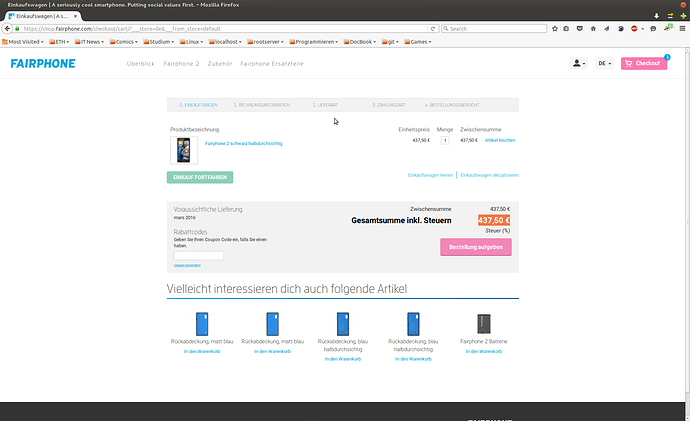Image resolution: width=690 pixels, height=421 pixels.
Task: Click the coupon code input field
Action: (x=198, y=256)
